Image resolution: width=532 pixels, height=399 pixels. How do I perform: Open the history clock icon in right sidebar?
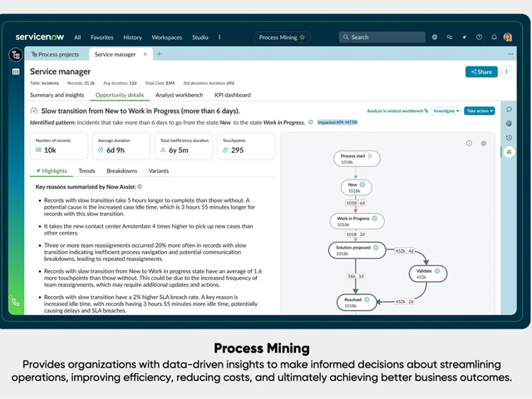[x=509, y=137]
